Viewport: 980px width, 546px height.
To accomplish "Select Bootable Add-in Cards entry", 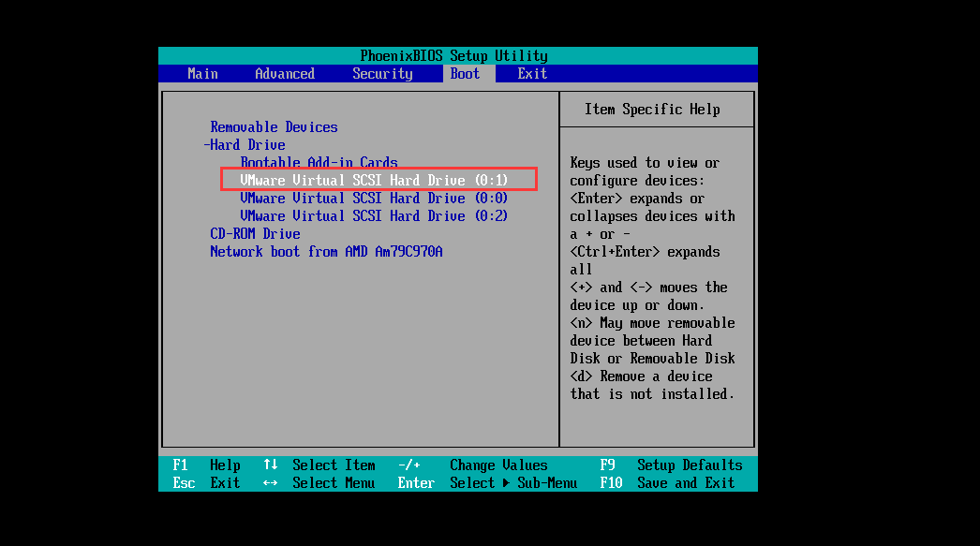I will (319, 162).
